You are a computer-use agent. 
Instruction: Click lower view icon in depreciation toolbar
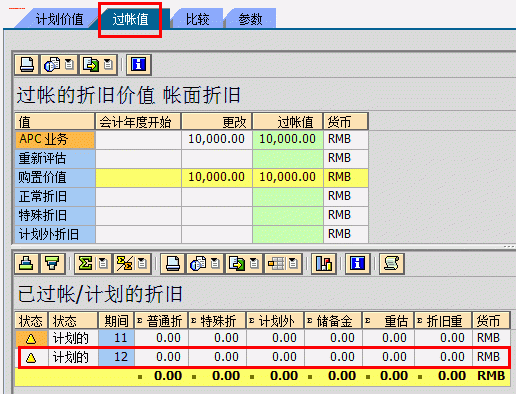tap(198, 264)
